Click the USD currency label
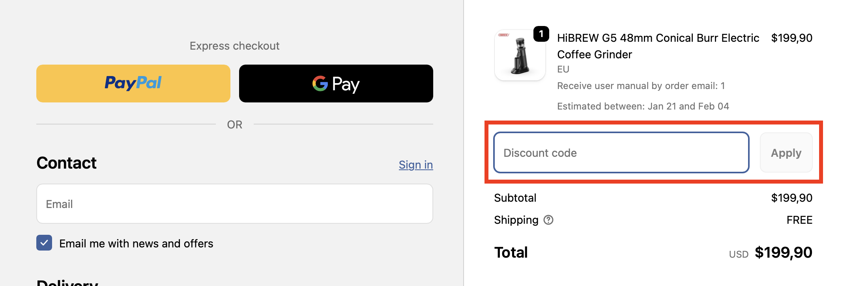868x286 pixels. [739, 254]
